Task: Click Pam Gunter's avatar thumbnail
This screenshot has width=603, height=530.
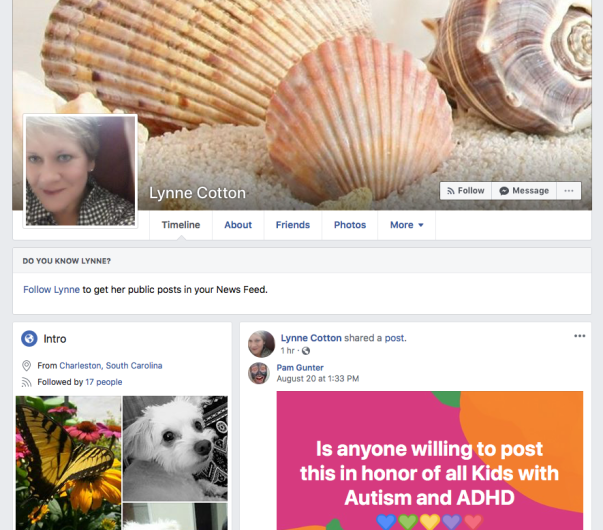Action: pos(259,373)
